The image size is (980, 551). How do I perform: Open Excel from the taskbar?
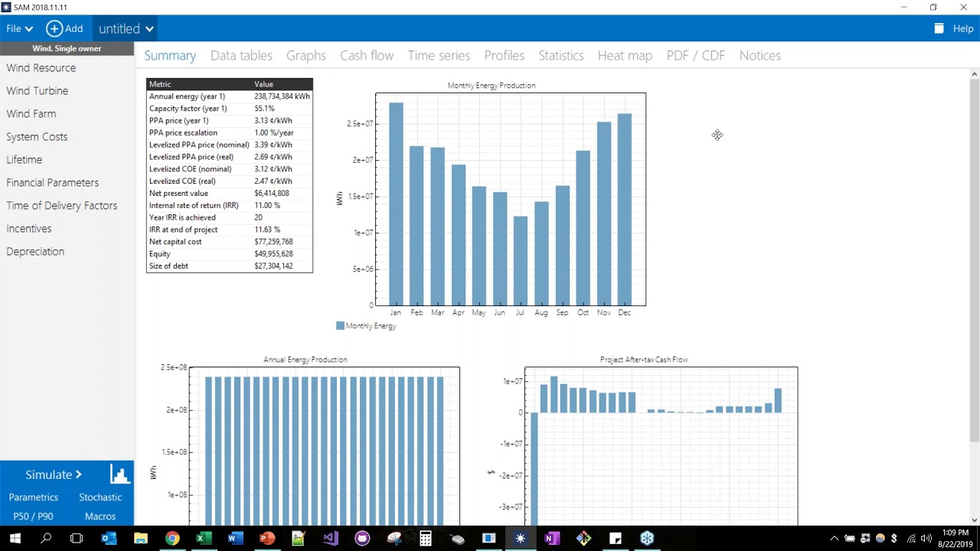pyautogui.click(x=204, y=539)
